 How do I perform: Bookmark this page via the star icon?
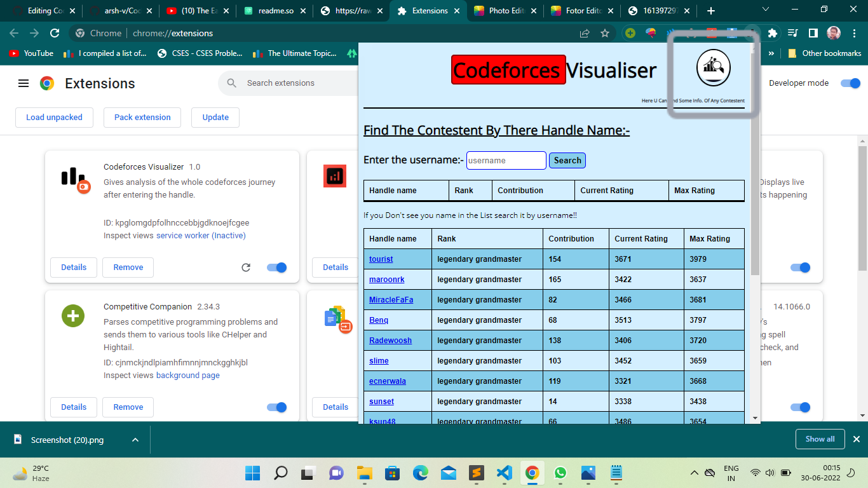coord(604,32)
